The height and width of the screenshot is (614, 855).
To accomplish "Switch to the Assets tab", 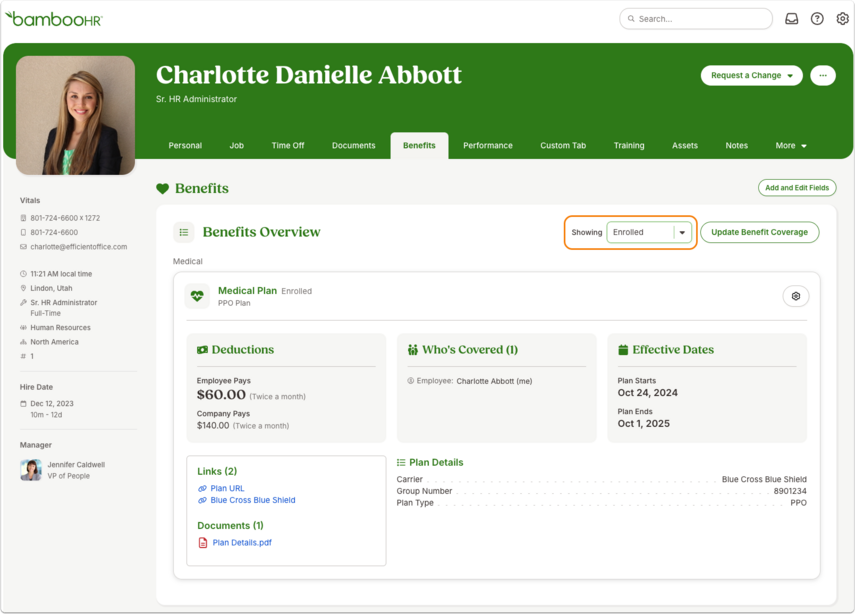I will tap(685, 146).
